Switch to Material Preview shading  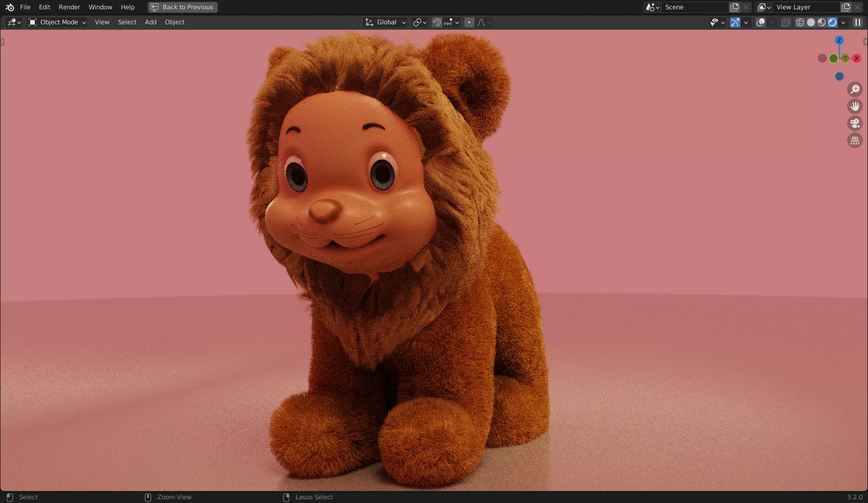[x=821, y=22]
